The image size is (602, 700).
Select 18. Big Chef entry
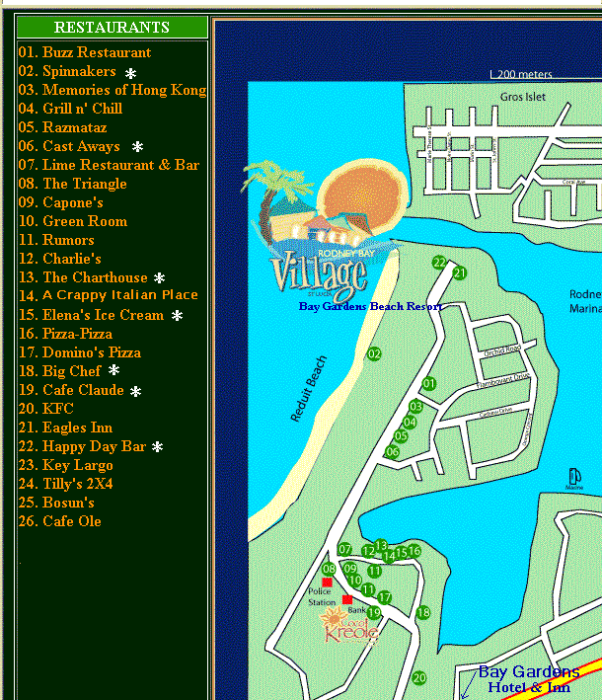click(x=60, y=371)
